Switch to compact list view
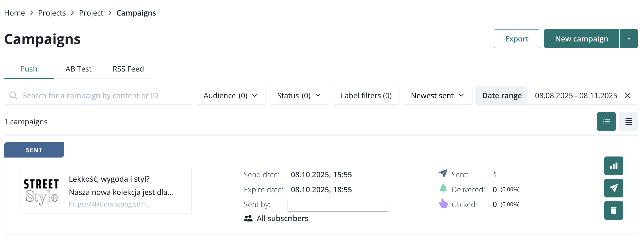644x242 pixels. click(x=628, y=122)
